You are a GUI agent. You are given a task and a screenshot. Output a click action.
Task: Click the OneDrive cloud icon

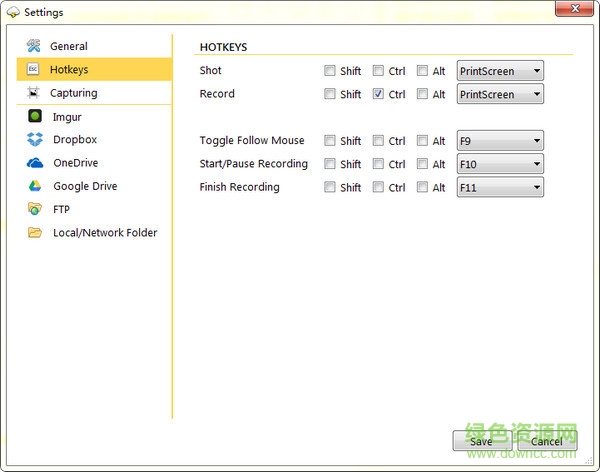(x=35, y=163)
